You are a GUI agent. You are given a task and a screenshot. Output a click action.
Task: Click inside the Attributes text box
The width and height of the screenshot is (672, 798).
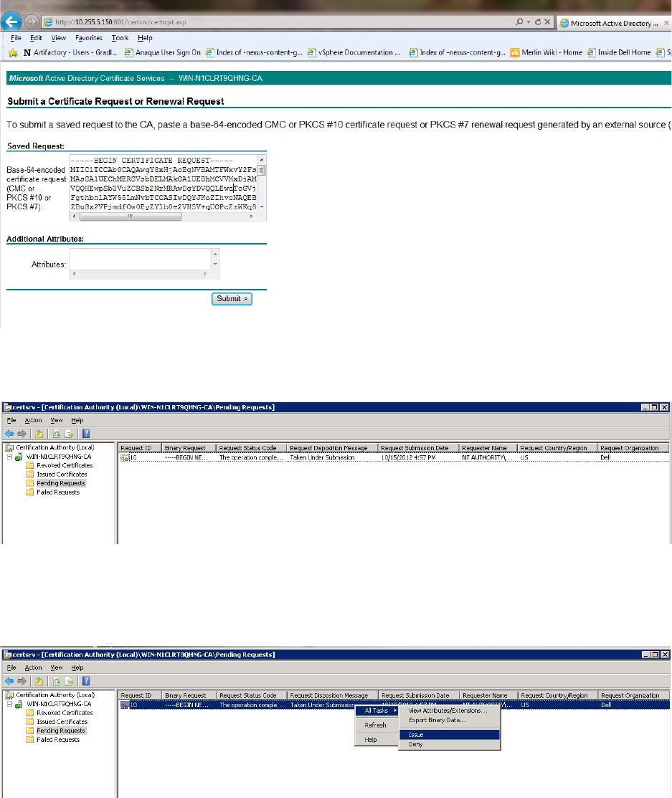140,259
